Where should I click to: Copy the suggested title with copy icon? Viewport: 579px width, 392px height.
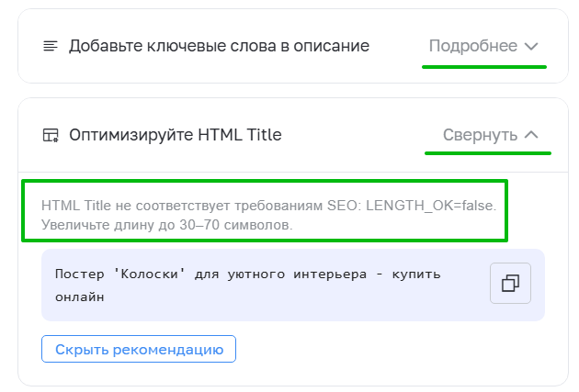[x=510, y=284]
